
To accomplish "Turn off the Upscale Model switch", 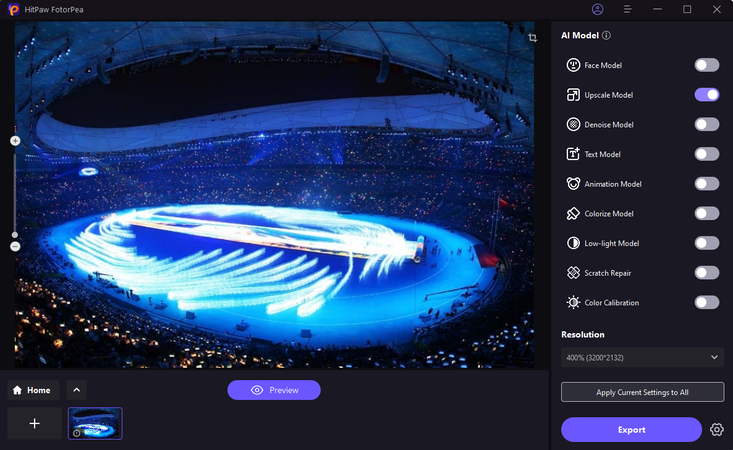I will 707,95.
